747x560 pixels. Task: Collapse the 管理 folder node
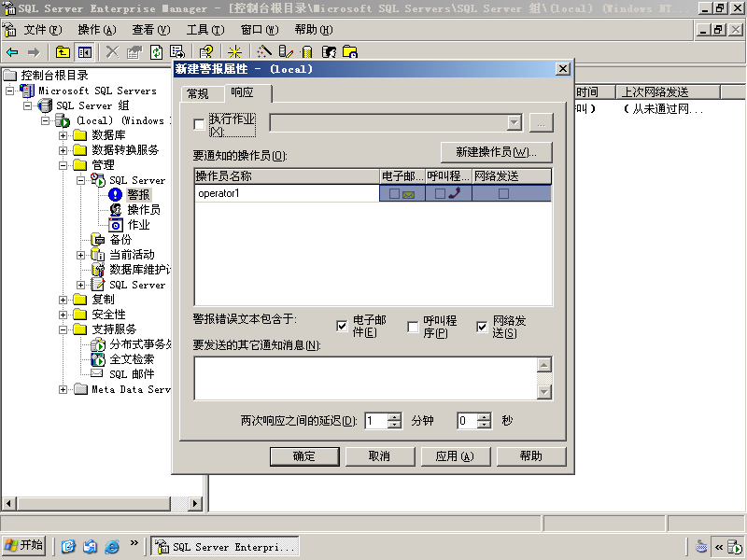[x=63, y=165]
